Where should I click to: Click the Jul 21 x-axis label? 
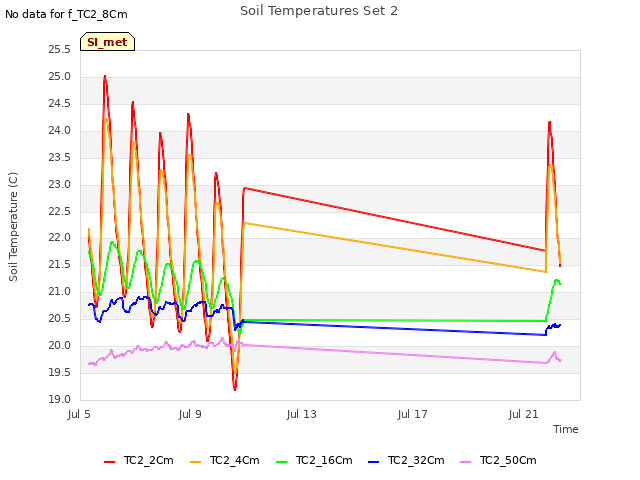click(523, 414)
